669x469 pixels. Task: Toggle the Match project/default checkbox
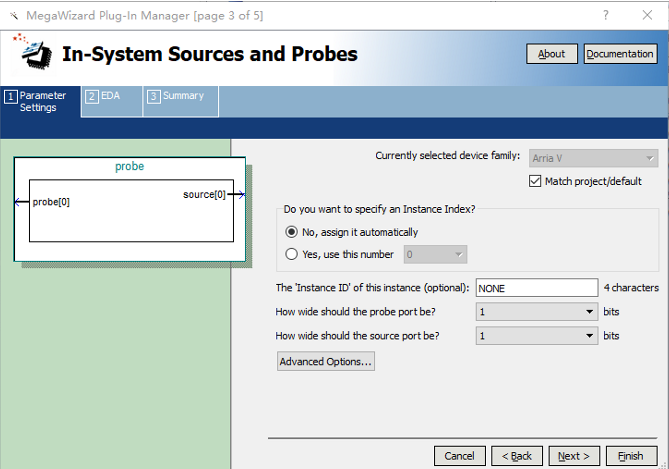535,181
